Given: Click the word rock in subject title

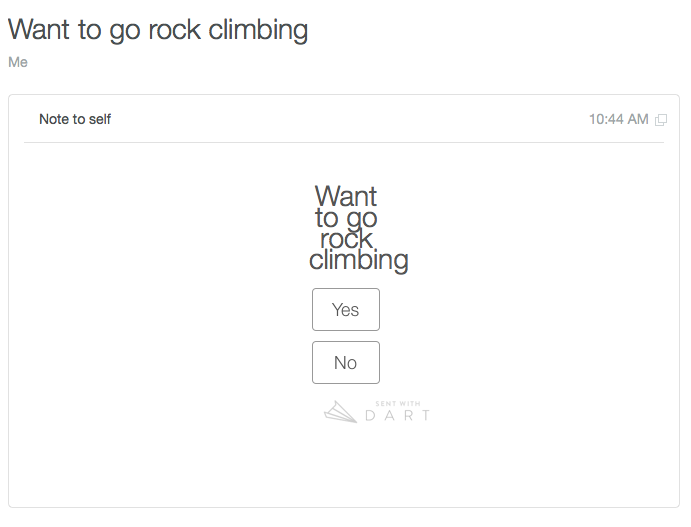Looking at the screenshot, I should click(175, 30).
